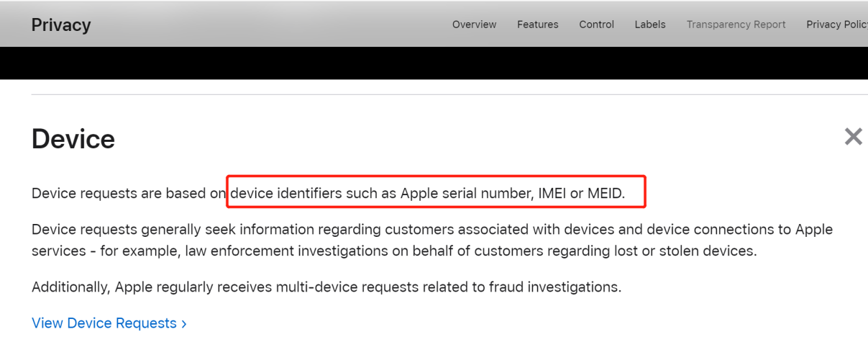Click the black banner below the navigation
Screen dimensions: 868x337
click(x=431, y=63)
